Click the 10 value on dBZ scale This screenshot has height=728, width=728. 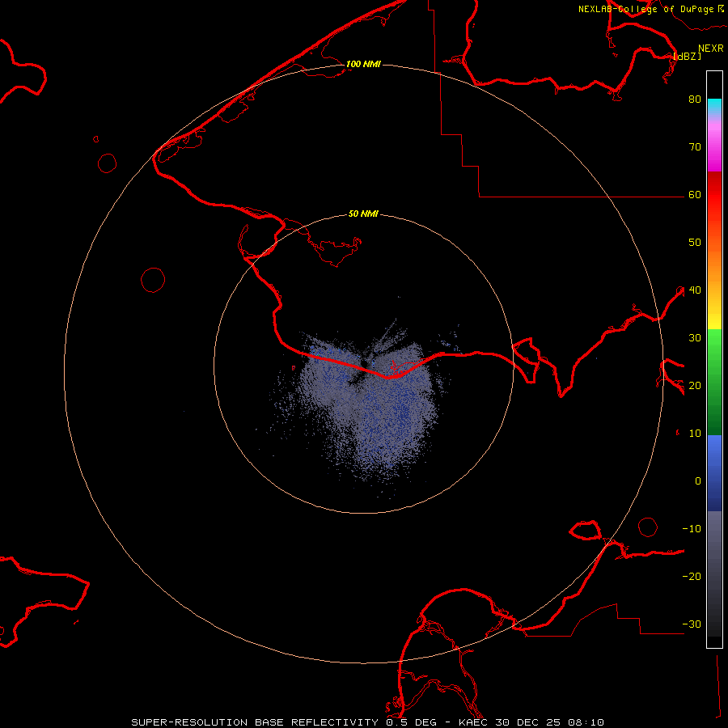tap(695, 434)
